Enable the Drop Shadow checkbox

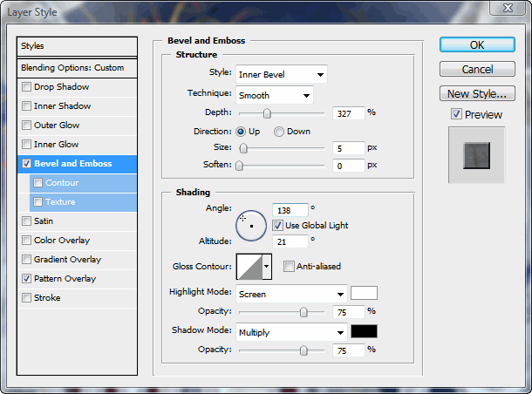(x=27, y=87)
